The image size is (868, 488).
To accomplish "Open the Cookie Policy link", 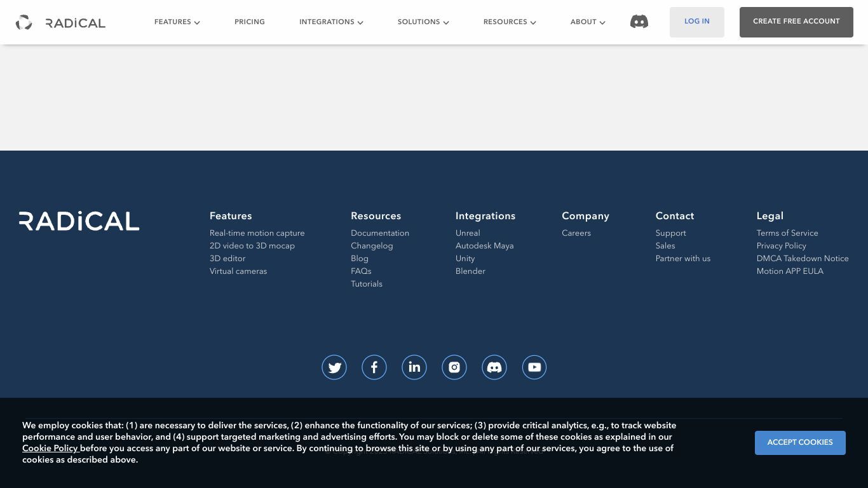I will pos(50,449).
